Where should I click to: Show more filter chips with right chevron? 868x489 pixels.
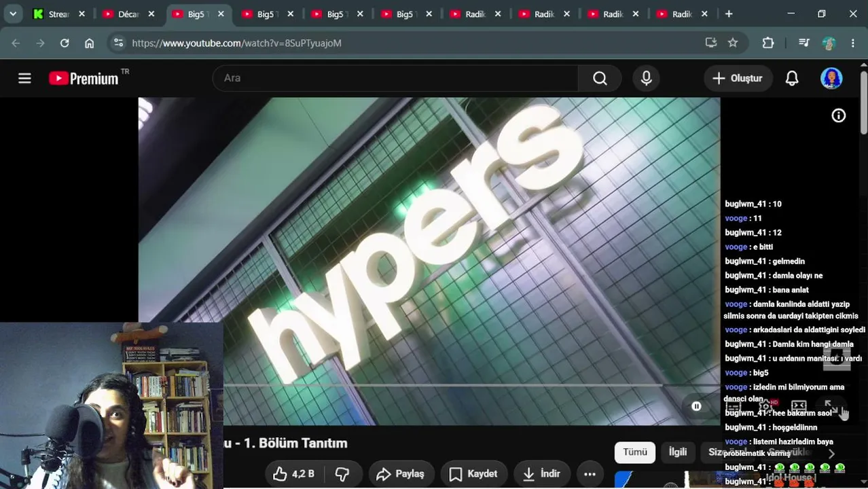tap(831, 453)
